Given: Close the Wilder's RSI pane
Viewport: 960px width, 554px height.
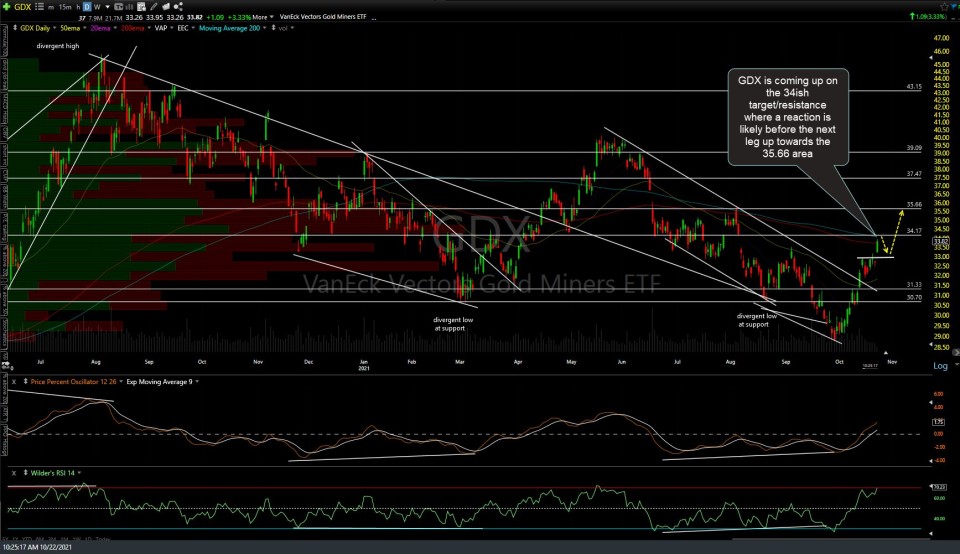Looking at the screenshot, I should [13, 473].
